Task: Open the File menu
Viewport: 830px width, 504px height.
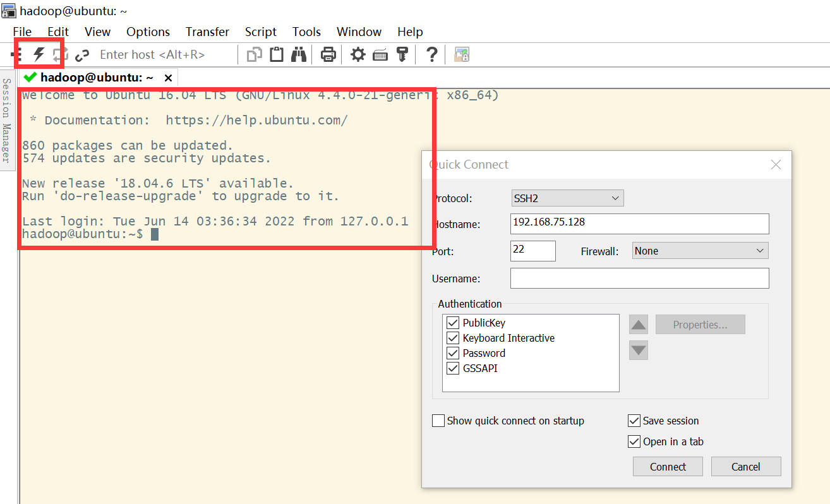Action: (x=22, y=32)
